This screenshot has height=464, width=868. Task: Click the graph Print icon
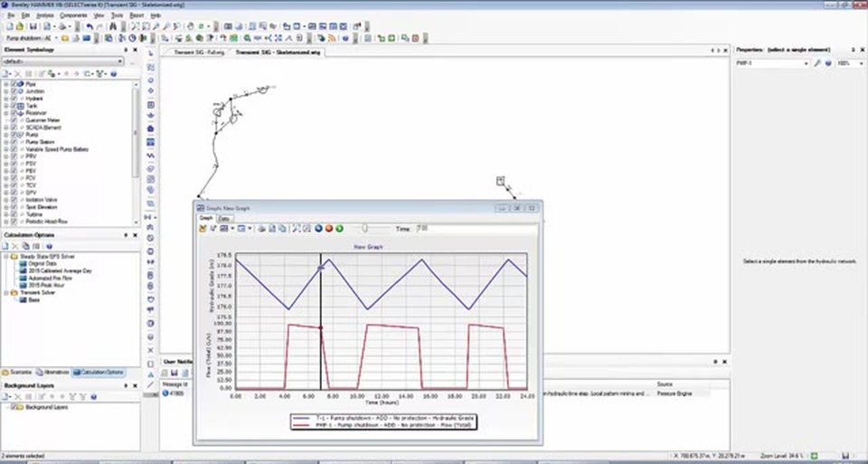tap(262, 229)
